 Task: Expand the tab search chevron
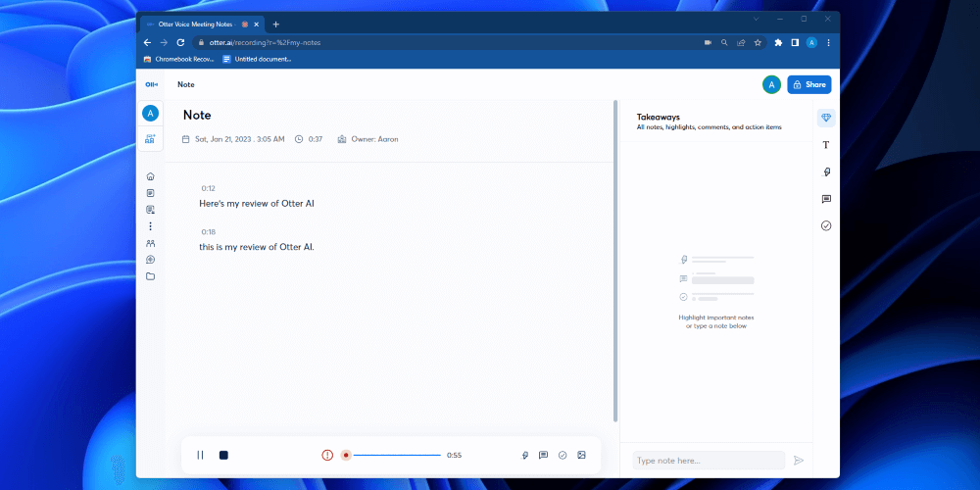tap(756, 19)
